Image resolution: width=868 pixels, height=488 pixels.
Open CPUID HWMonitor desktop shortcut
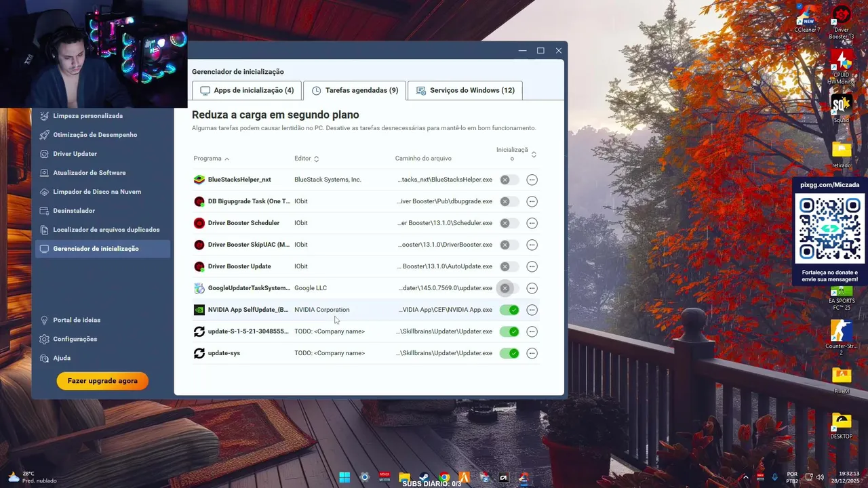click(x=842, y=67)
